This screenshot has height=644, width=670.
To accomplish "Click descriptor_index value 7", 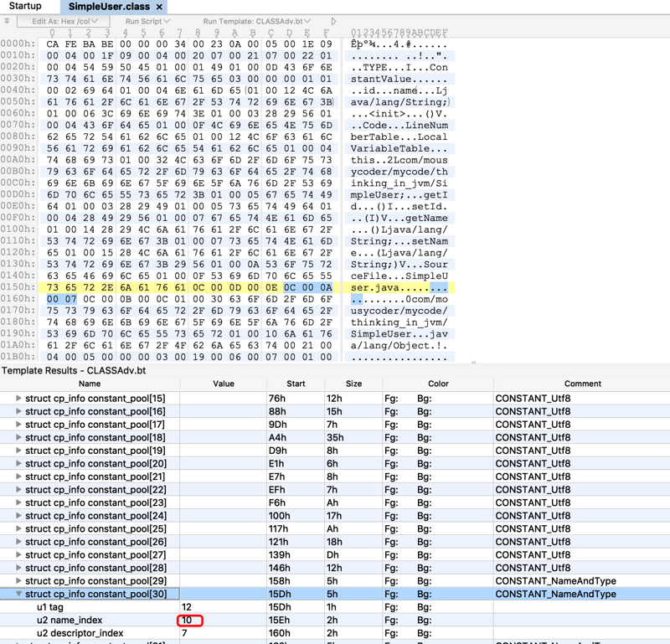I will [x=184, y=633].
